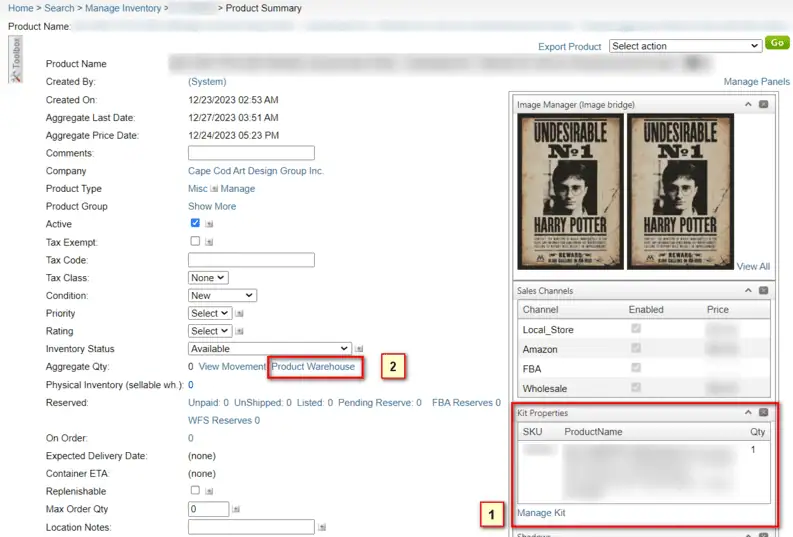
Task: Open the (System) creator link
Action: (x=207, y=81)
